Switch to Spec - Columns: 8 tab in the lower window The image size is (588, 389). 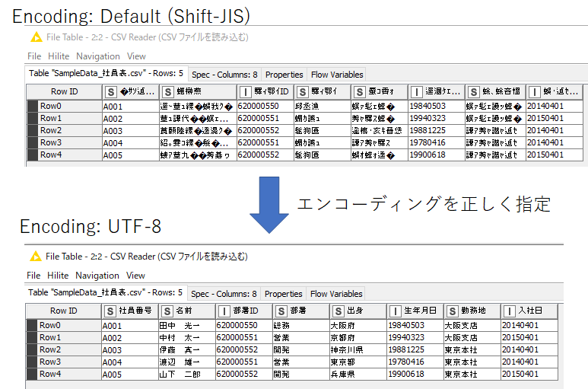224,294
